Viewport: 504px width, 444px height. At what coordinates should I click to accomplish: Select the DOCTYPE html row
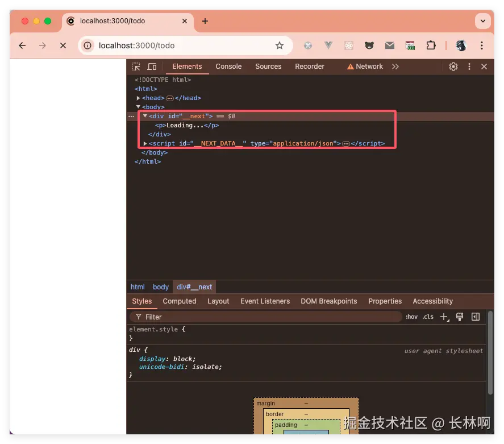coord(163,80)
